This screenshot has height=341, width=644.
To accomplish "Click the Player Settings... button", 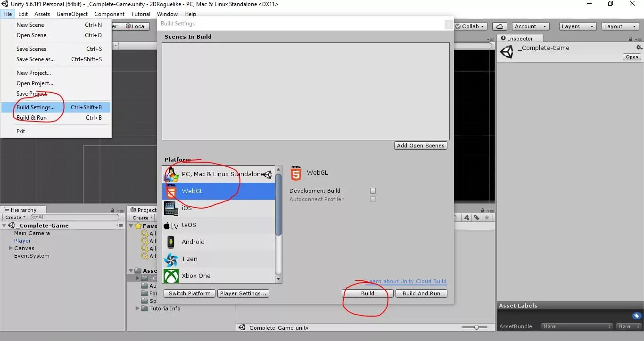I will point(243,293).
